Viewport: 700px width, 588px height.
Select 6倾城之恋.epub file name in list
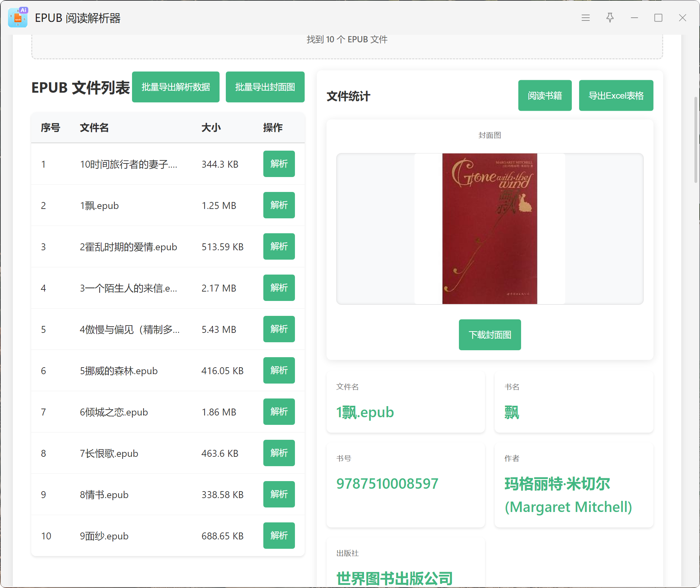tap(114, 412)
